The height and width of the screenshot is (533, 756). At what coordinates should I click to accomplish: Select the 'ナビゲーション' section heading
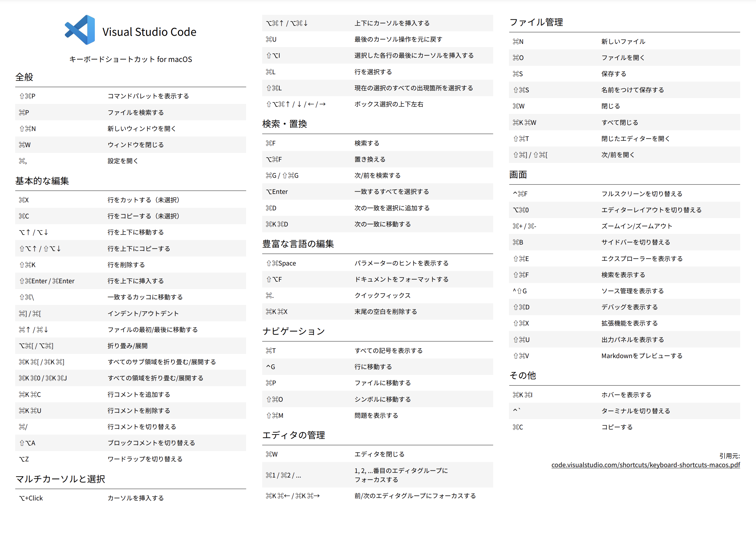pyautogui.click(x=294, y=331)
